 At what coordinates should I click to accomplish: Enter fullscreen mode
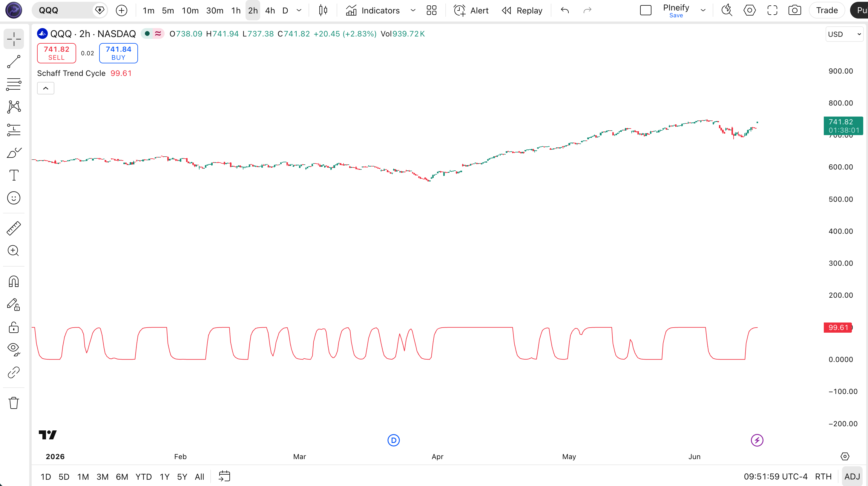[772, 10]
